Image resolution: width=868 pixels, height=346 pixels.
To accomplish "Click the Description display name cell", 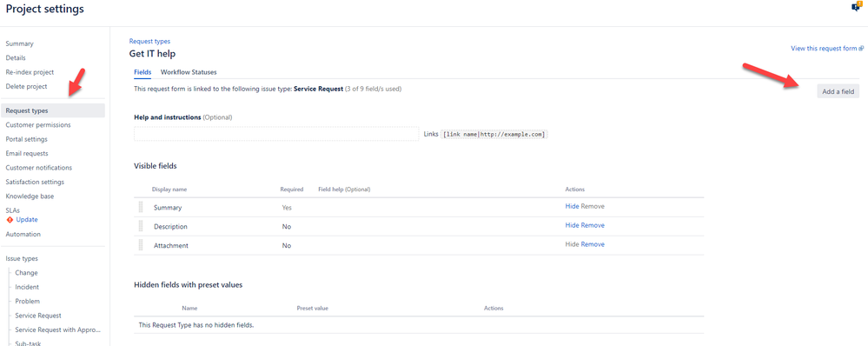I will pyautogui.click(x=170, y=226).
